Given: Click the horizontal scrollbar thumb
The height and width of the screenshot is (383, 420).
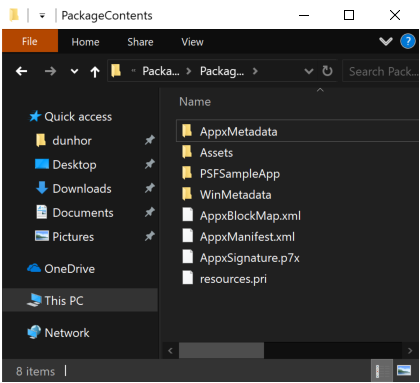Looking at the screenshot, I should pyautogui.click(x=221, y=351).
